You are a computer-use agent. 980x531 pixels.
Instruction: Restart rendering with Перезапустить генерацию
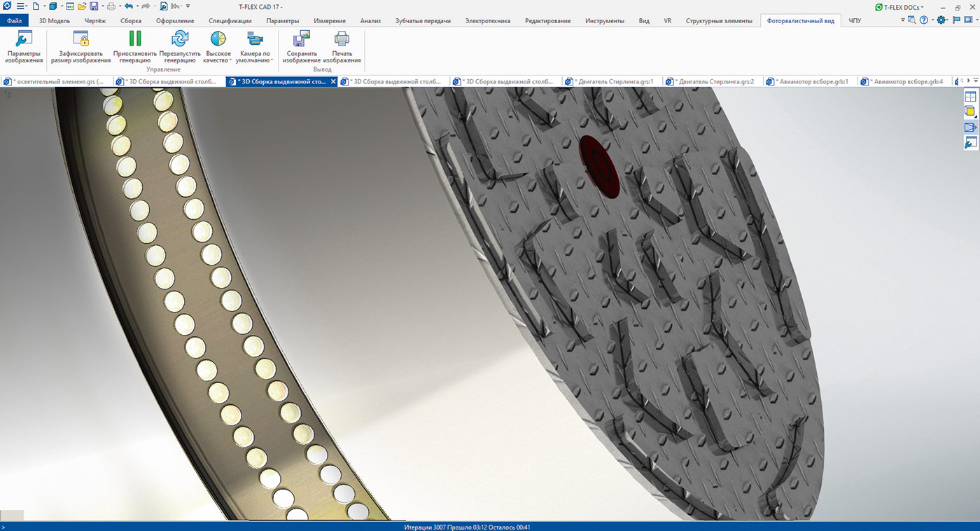coord(180,48)
